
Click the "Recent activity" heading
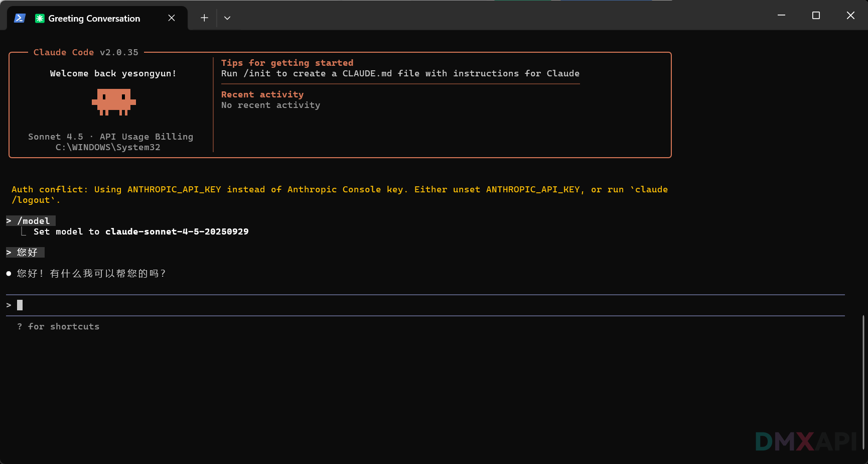click(262, 94)
